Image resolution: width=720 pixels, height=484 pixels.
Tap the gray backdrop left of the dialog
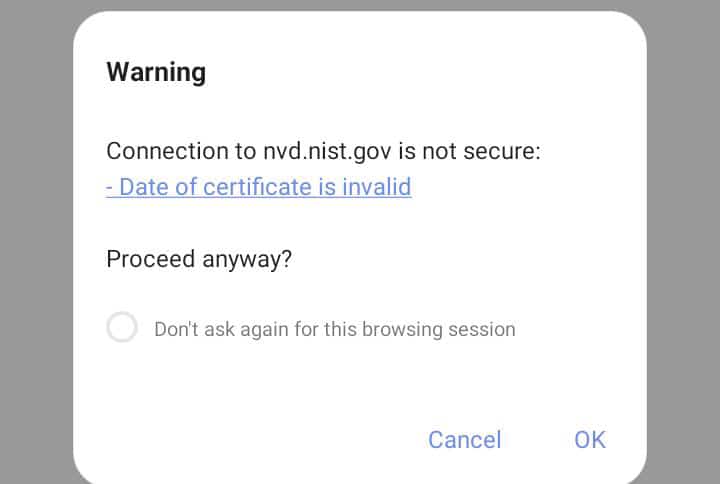pos(35,250)
